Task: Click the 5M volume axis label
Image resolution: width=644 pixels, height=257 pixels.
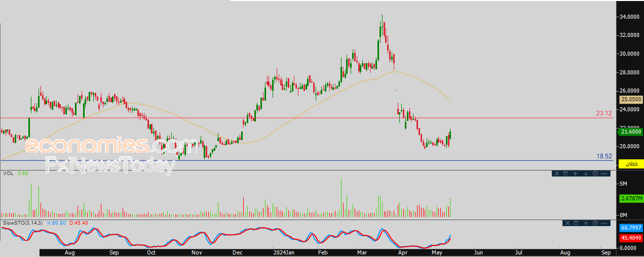Action: (624, 184)
